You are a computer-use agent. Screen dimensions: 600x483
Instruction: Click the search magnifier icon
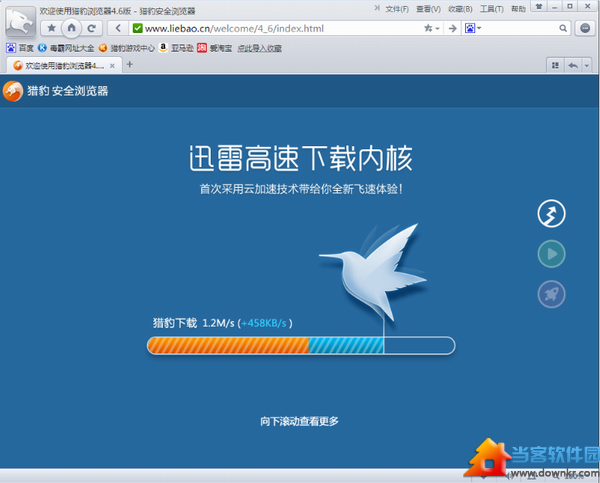[562, 28]
